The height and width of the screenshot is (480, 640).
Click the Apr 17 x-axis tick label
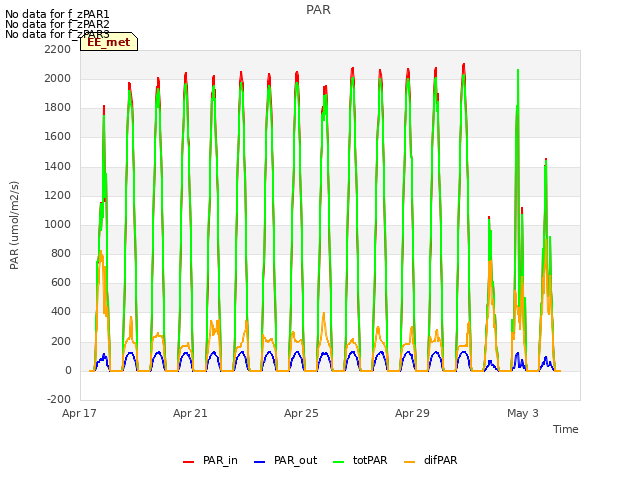click(x=79, y=413)
